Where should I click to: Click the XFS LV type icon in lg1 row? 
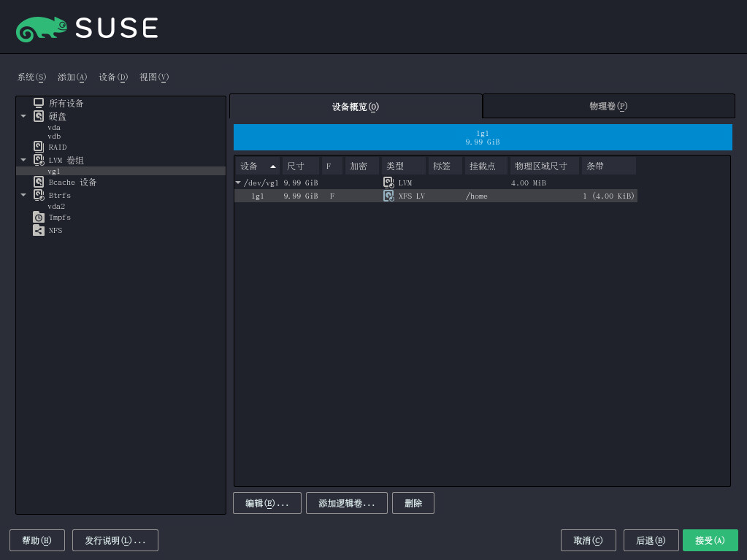(388, 196)
